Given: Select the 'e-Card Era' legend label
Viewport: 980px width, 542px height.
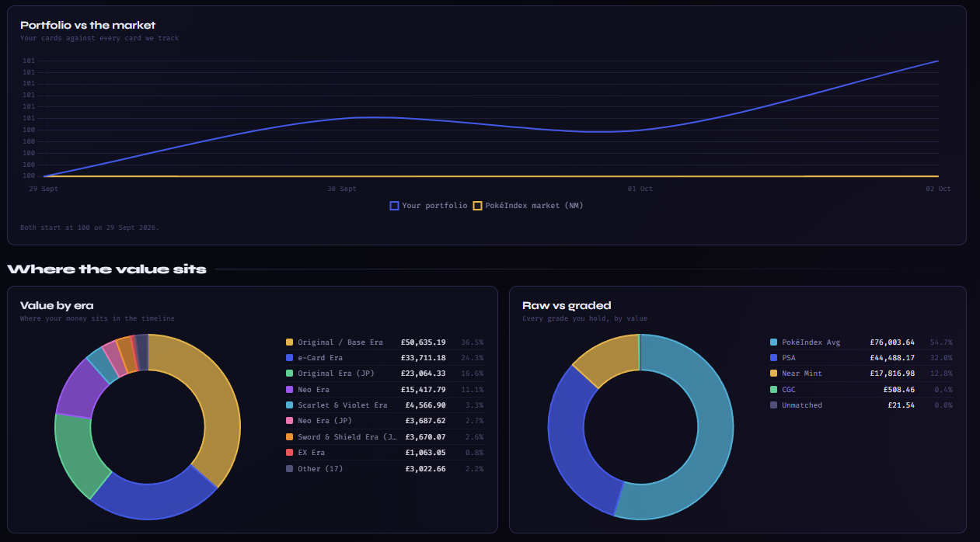Looking at the screenshot, I should coord(320,358).
